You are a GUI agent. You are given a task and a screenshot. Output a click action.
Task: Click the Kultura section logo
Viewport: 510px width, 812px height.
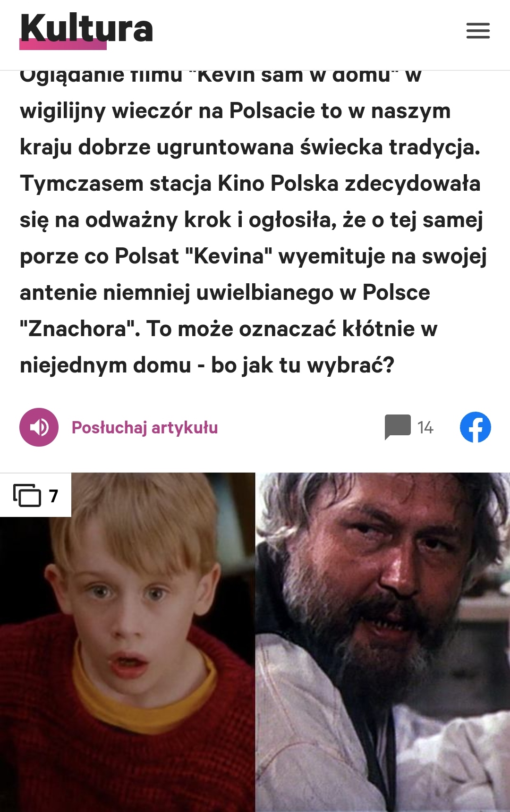86,29
